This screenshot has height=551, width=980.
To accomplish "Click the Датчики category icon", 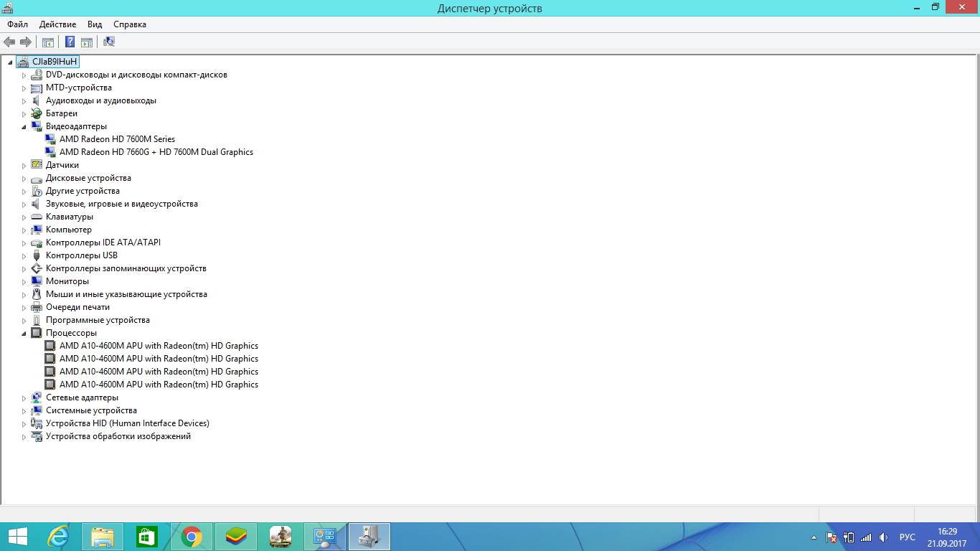I will 37,165.
